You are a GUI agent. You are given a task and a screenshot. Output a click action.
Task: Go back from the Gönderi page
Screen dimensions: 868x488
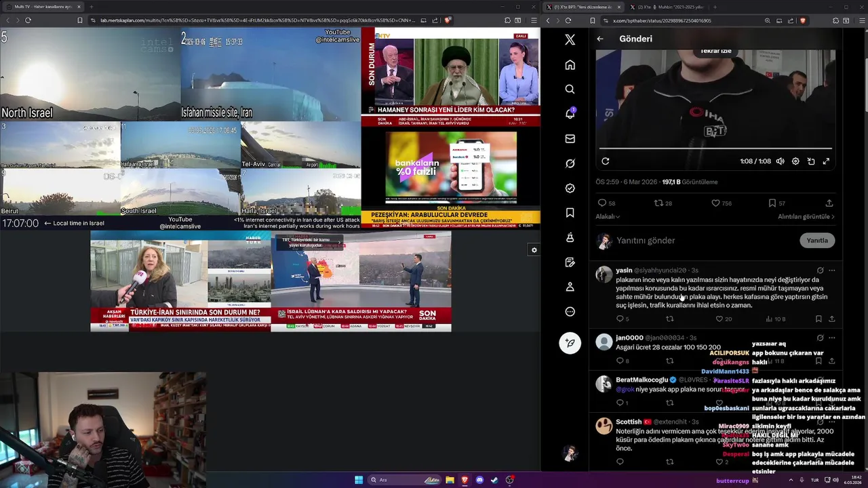pyautogui.click(x=600, y=39)
